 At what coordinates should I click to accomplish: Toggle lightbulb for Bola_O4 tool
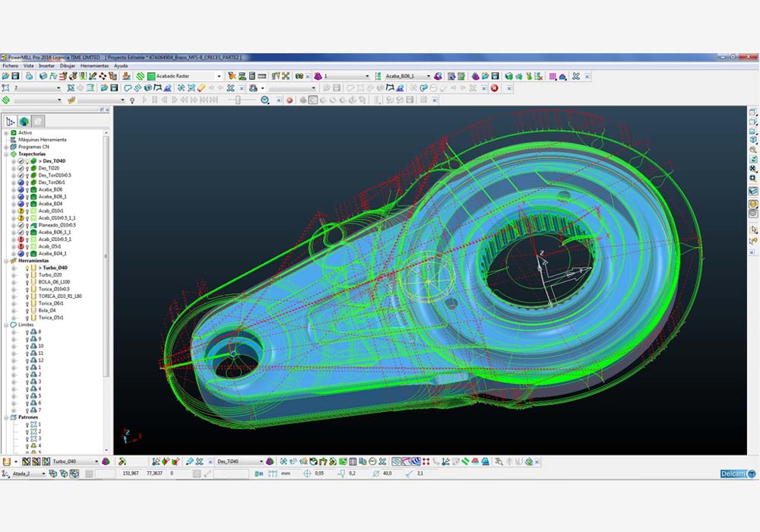[x=26, y=310]
